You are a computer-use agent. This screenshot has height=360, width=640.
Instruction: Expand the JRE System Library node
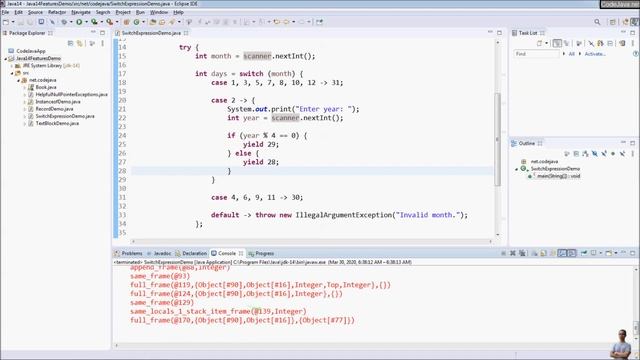12,66
